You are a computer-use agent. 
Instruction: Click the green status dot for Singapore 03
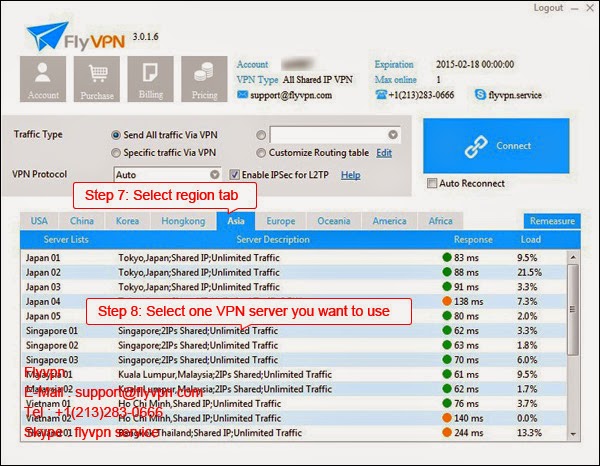[447, 359]
